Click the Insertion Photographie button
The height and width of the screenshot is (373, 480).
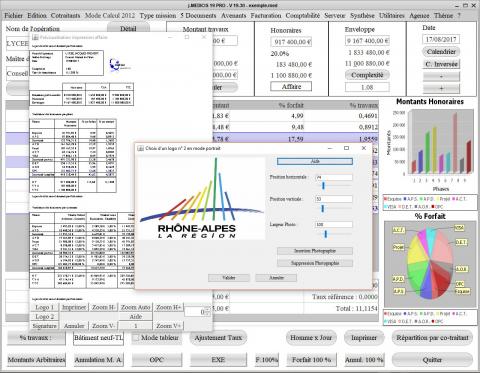pyautogui.click(x=315, y=251)
